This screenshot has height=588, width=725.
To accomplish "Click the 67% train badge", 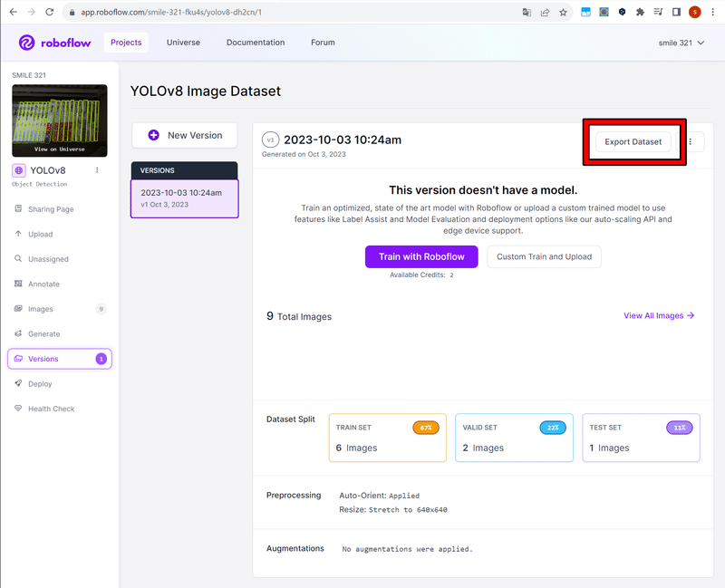I will click(x=426, y=428).
